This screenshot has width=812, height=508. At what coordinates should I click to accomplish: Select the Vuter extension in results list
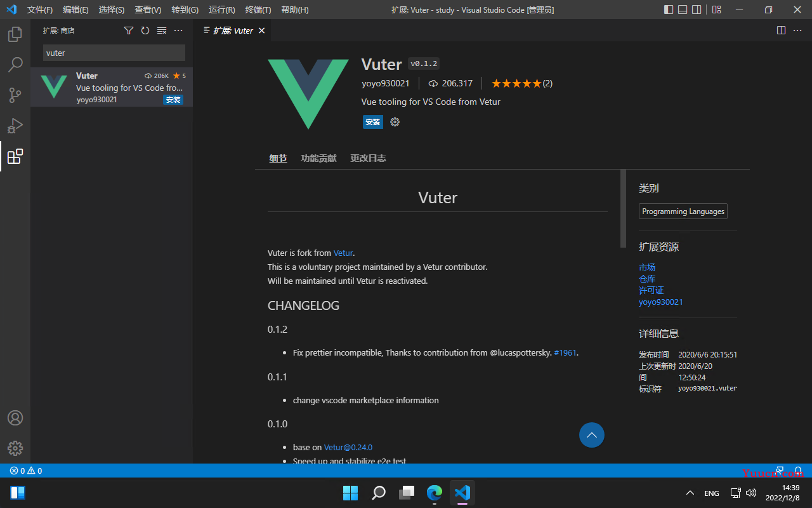point(112,87)
